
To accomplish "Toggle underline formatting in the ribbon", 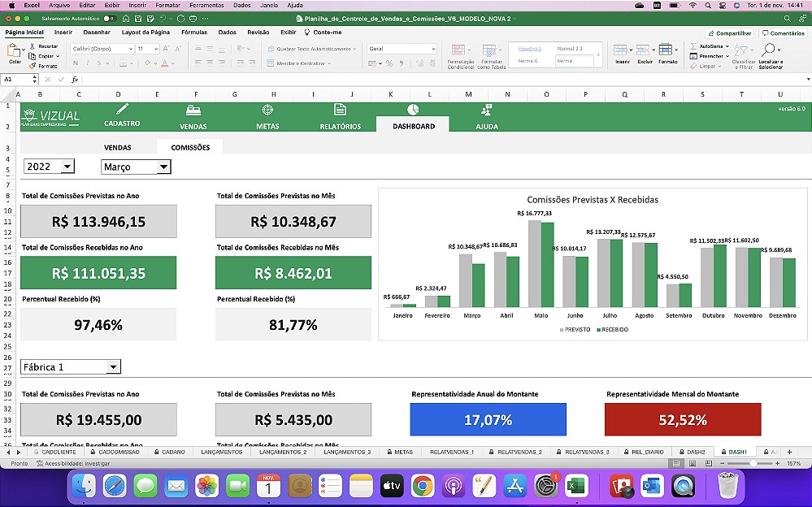I will tap(98, 63).
